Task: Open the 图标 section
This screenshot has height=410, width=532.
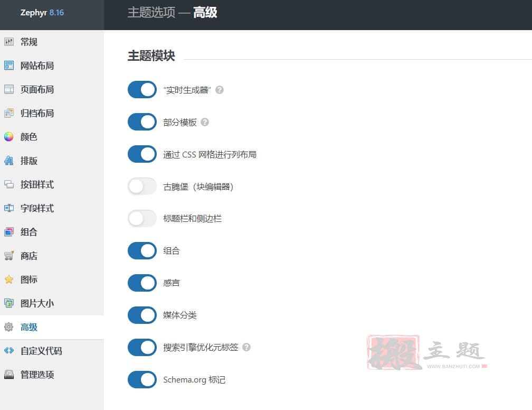Action: pos(52,279)
